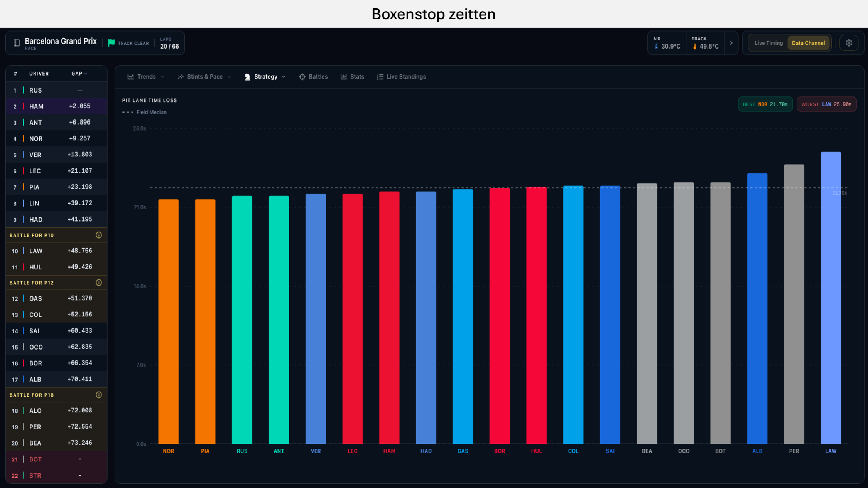Screen dimensions: 868x488
Task: Click info icon beside Battle for P10
Action: pos(99,235)
